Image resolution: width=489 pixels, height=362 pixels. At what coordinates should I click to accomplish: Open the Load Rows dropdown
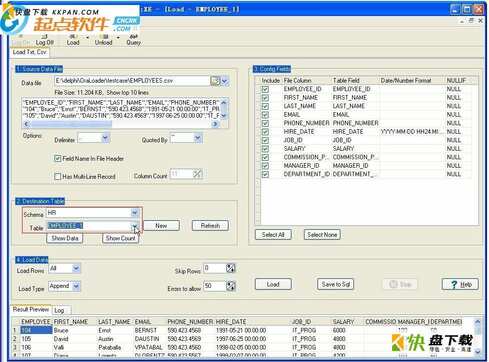tap(76, 268)
